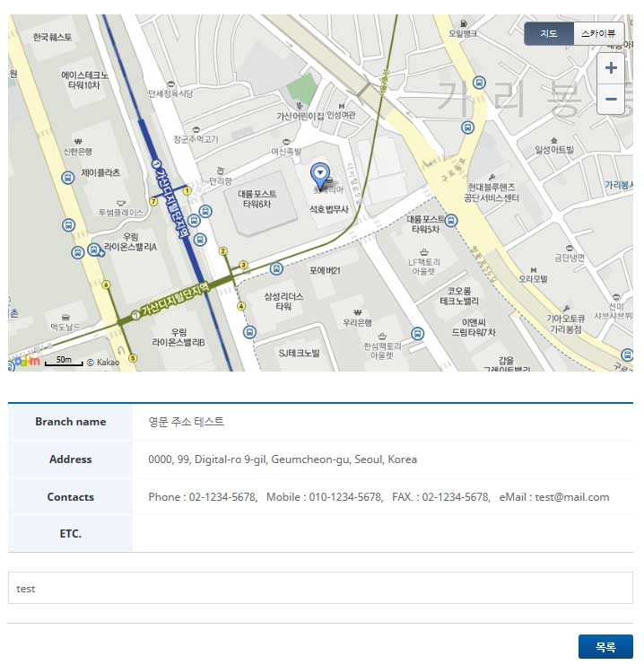Click the 가산디지털단지역 green line 7 label

pyautogui.click(x=171, y=302)
